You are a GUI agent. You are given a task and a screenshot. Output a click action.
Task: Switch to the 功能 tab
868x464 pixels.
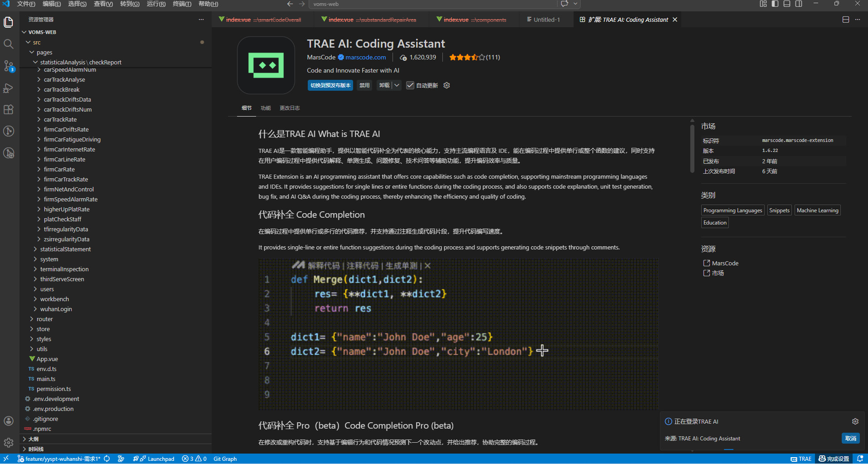click(x=266, y=108)
